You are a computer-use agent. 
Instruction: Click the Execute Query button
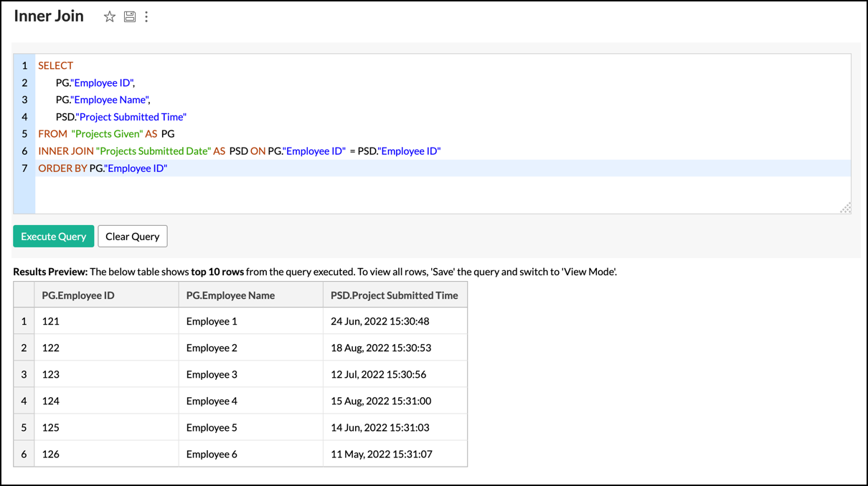point(54,237)
